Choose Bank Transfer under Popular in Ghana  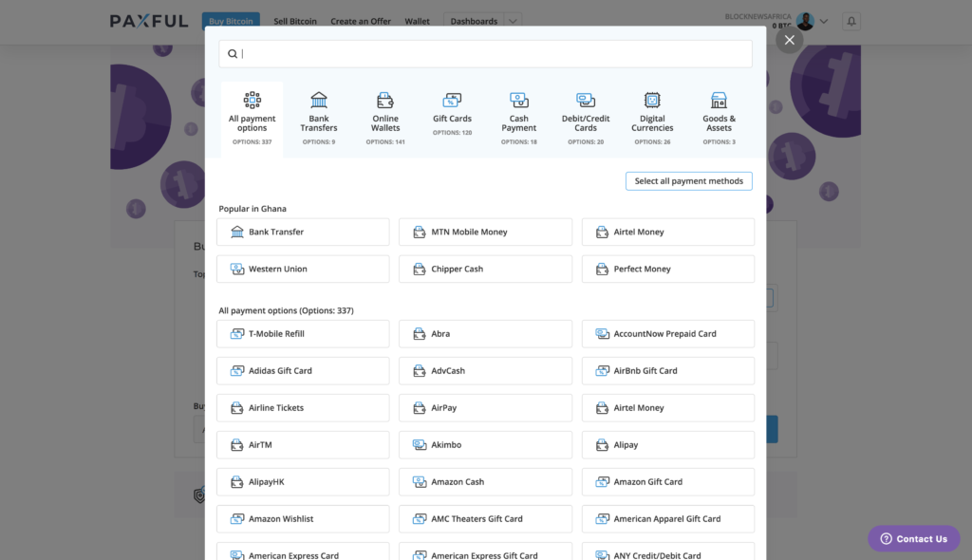303,232
